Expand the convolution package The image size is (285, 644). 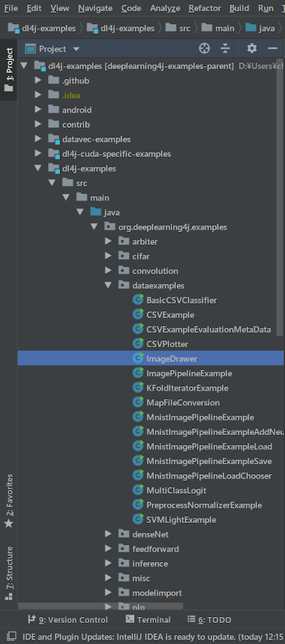tap(108, 271)
